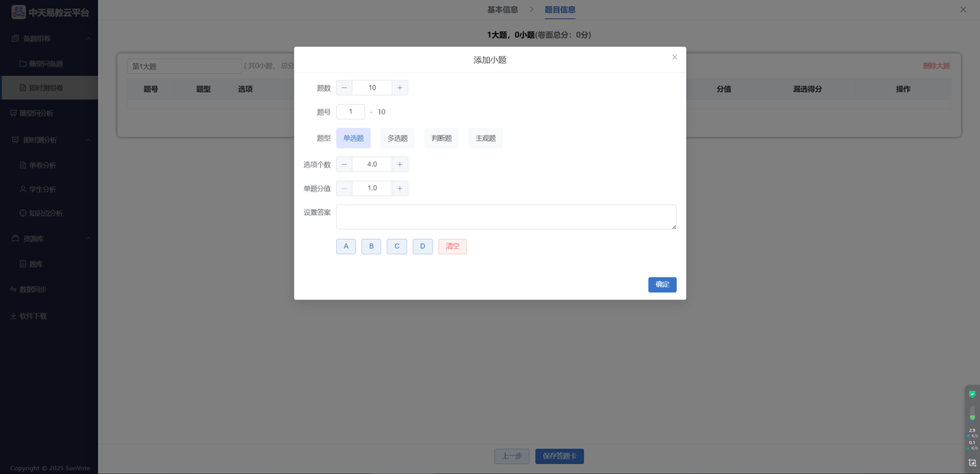This screenshot has height=474, width=980.
Task: Open the screenshot tool in corner widget
Action: (x=972, y=463)
